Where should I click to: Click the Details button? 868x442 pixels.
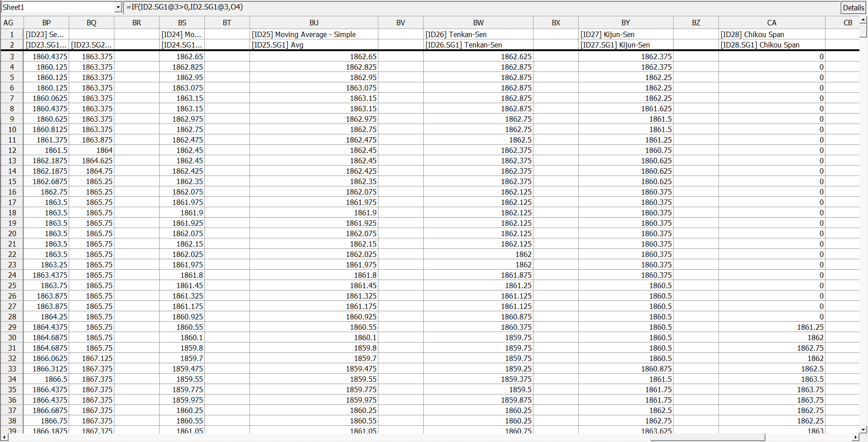pyautogui.click(x=853, y=8)
